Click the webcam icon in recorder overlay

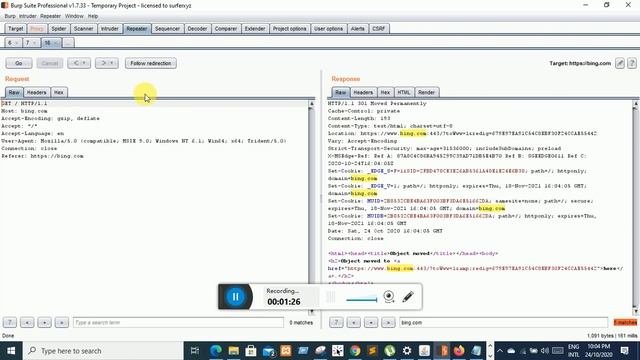389,296
